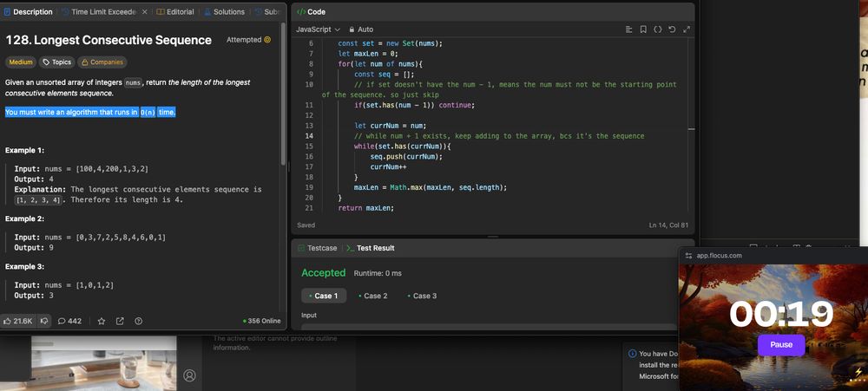
Task: Click the thumbs down dislike icon
Action: coord(44,321)
